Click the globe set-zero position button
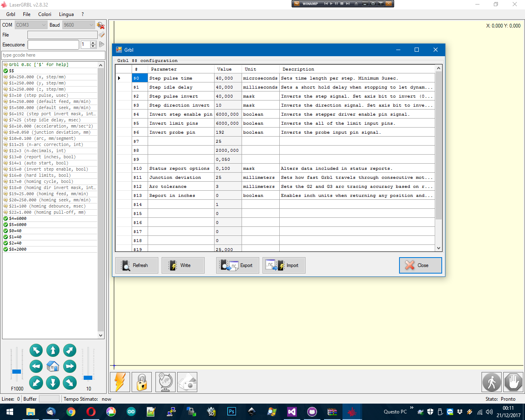The image size is (525, 420). tap(165, 382)
